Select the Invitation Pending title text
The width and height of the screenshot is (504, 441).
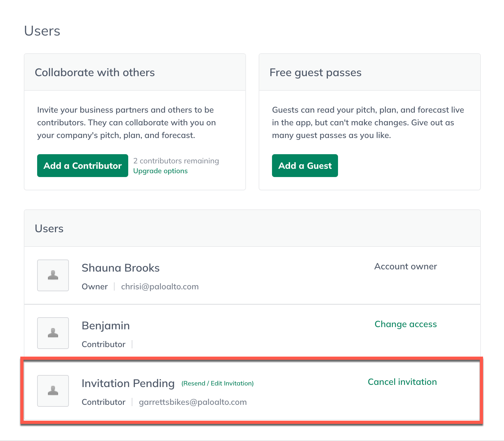point(128,384)
